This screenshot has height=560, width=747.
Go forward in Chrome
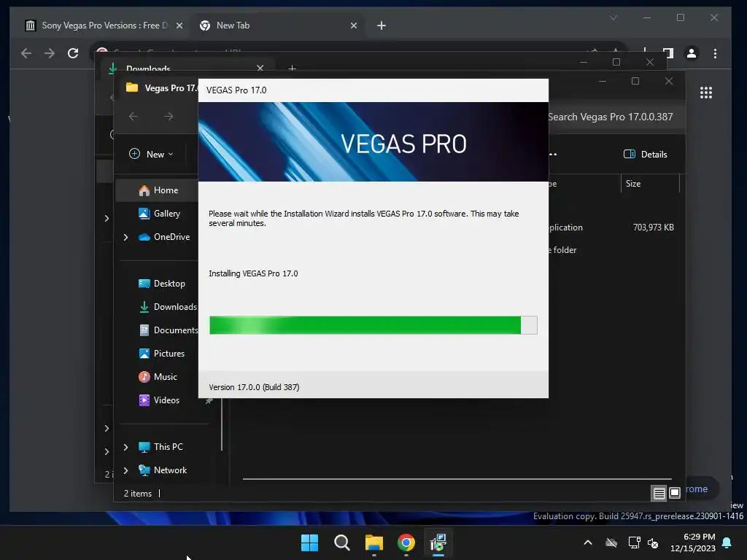50,53
